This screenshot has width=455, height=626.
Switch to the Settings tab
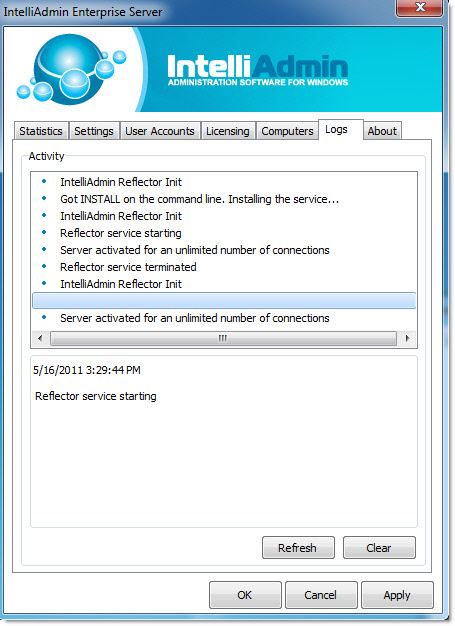coord(94,131)
